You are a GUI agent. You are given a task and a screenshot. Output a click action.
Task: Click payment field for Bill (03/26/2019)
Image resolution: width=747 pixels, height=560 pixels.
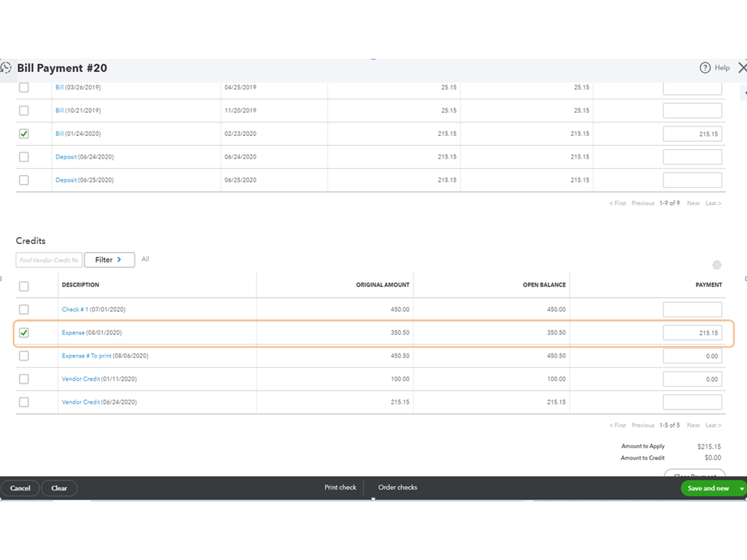pyautogui.click(x=692, y=87)
